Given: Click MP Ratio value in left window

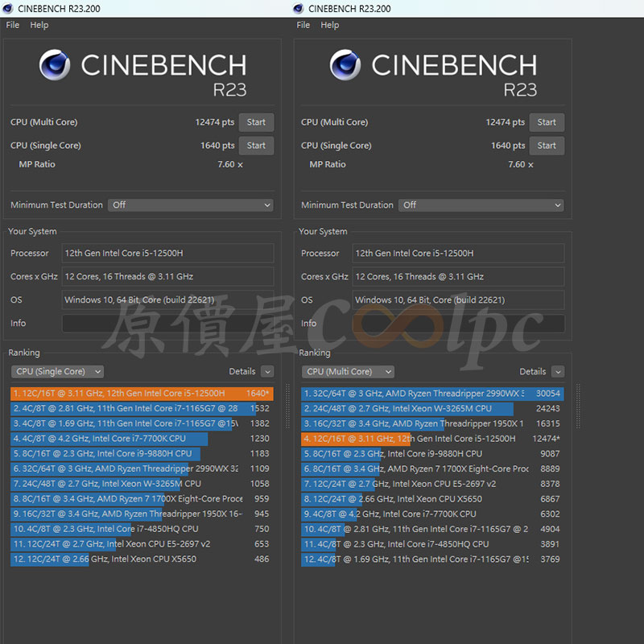Looking at the screenshot, I should (x=230, y=164).
